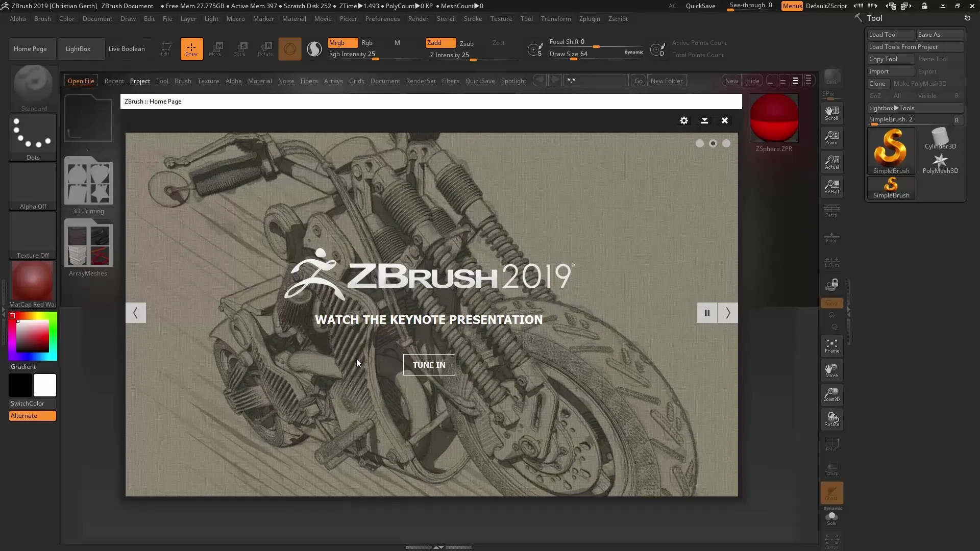This screenshot has height=551, width=980.
Task: Select the Draw mode icon
Action: point(191,49)
